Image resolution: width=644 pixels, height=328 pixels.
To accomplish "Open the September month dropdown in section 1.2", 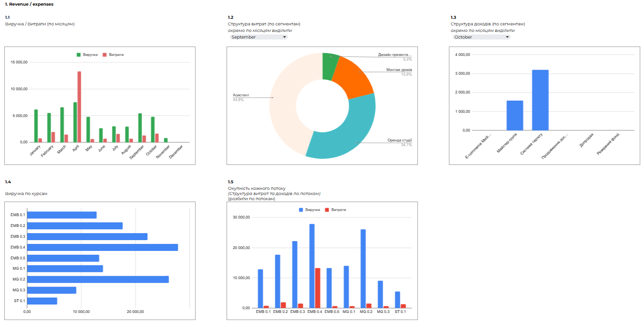I will [259, 37].
